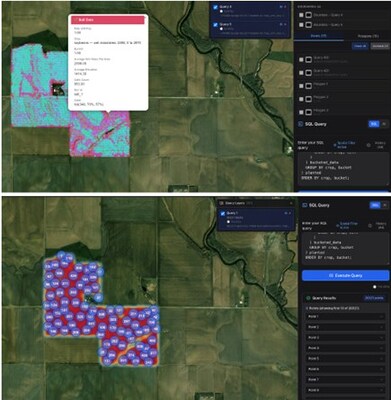The width and height of the screenshot is (391, 400).
Task: Click the Polygon 1 label text
Action: [321, 84]
